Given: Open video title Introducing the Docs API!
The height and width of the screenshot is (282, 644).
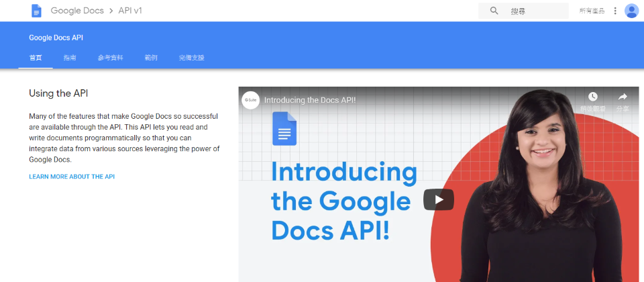Looking at the screenshot, I should tap(310, 100).
